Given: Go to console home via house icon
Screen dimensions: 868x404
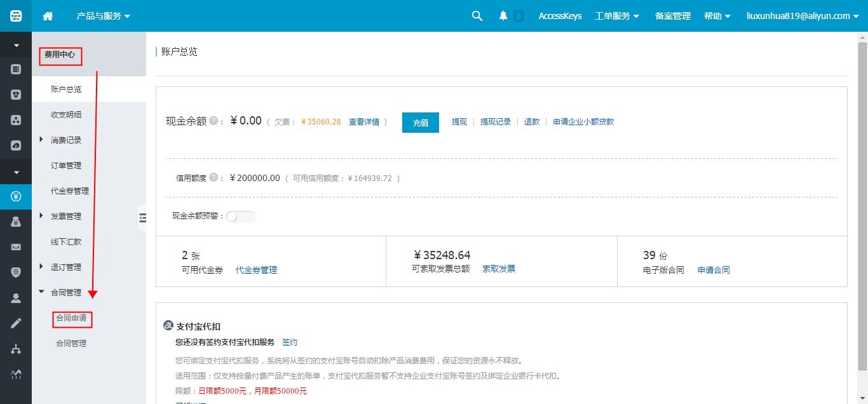Looking at the screenshot, I should tap(48, 17).
